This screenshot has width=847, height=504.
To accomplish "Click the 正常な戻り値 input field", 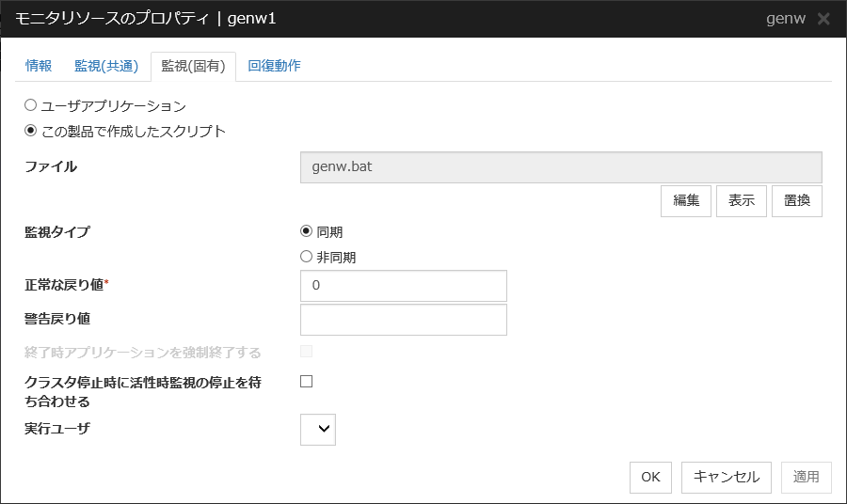I will (403, 286).
